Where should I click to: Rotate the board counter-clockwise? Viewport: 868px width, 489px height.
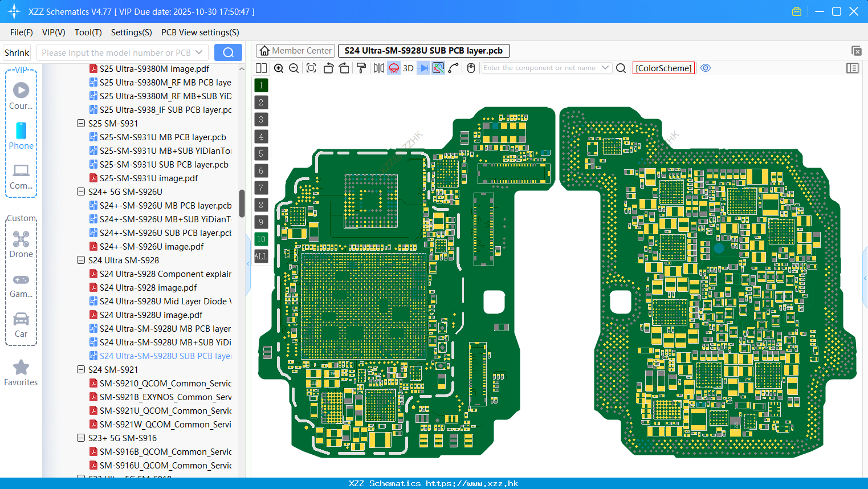[328, 68]
